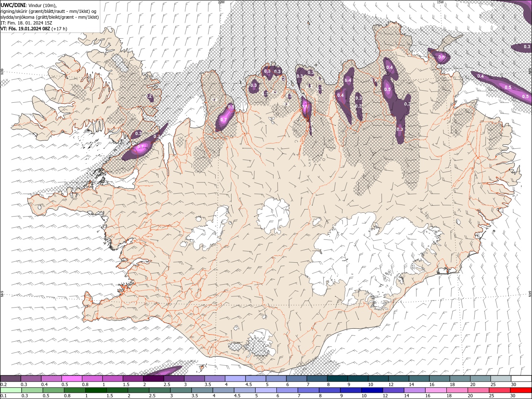The width and height of the screenshot is (532, 399).
Task: Click the large white Vatnajökull glacier area
Action: point(366,254)
